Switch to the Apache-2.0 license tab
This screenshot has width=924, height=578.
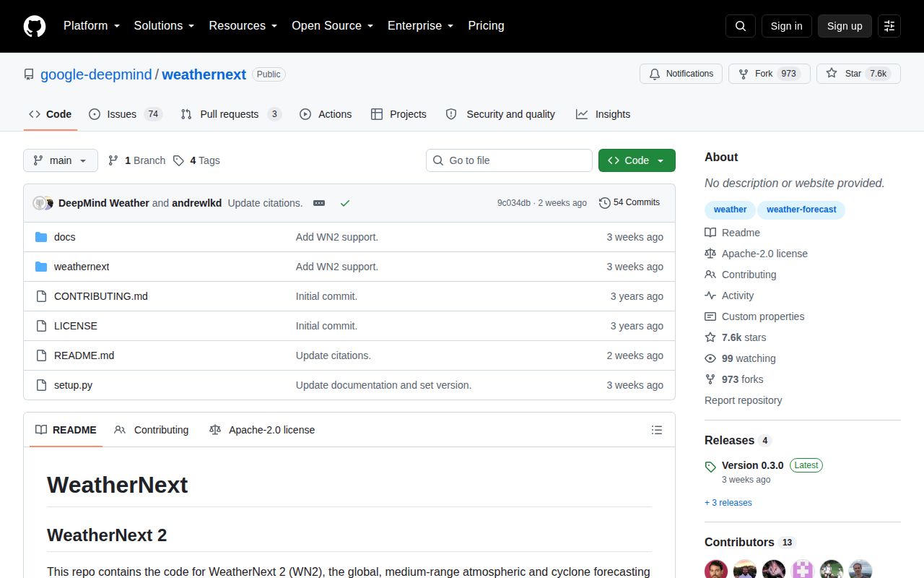tap(262, 430)
